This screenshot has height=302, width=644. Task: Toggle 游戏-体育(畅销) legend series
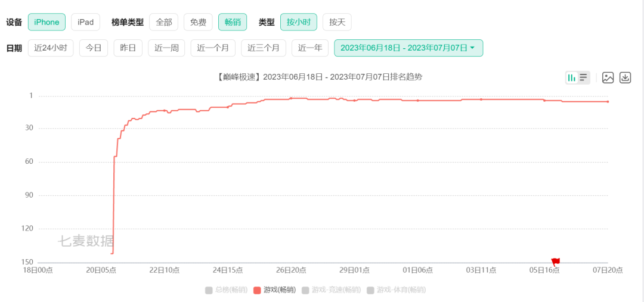397,290
